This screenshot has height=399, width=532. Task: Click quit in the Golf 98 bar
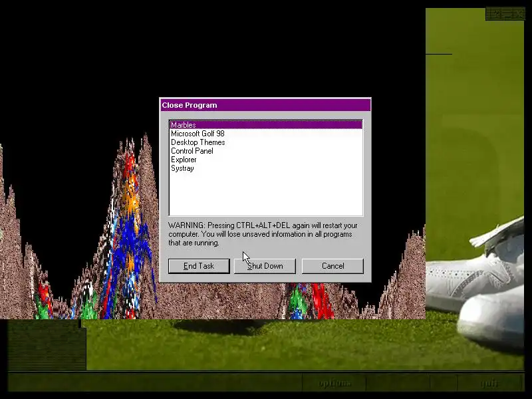(x=489, y=384)
